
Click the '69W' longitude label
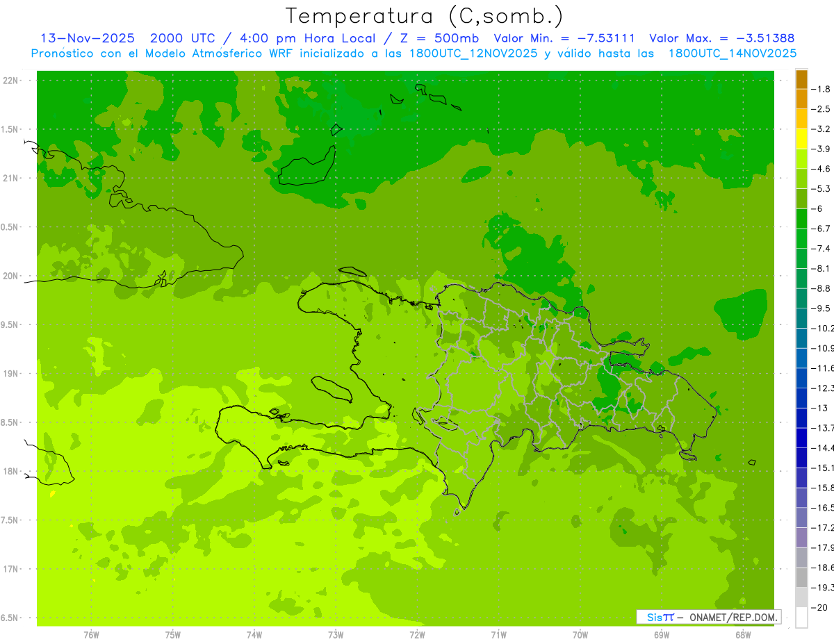point(662,635)
